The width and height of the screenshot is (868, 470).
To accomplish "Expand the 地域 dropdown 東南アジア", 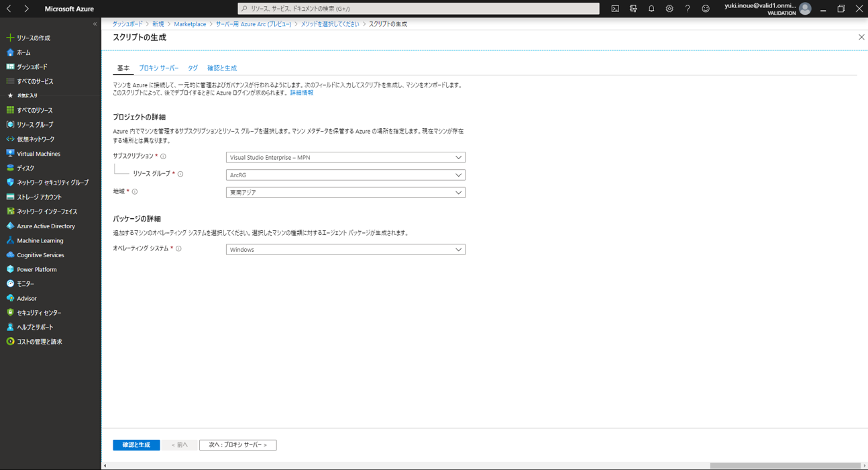I will [x=345, y=193].
